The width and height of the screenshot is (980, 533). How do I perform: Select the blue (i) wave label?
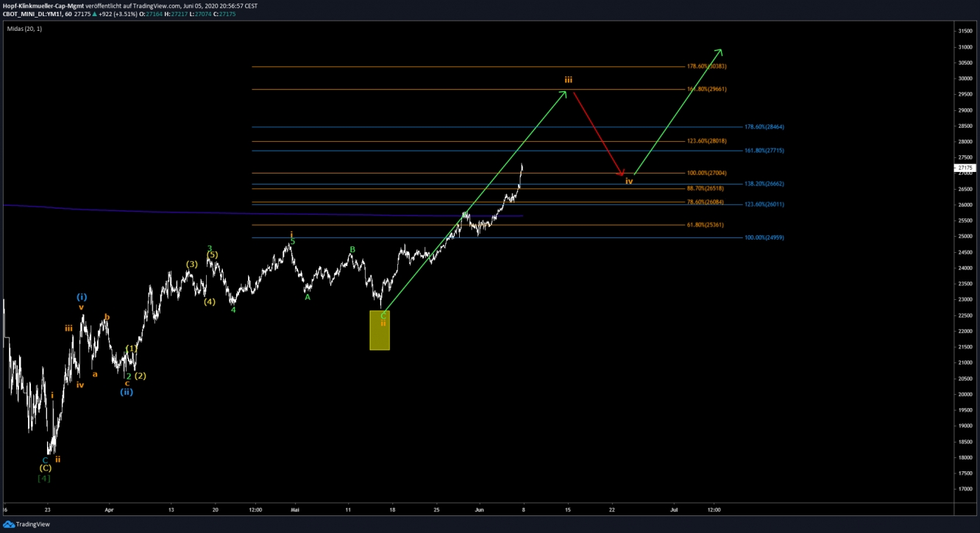coord(82,297)
